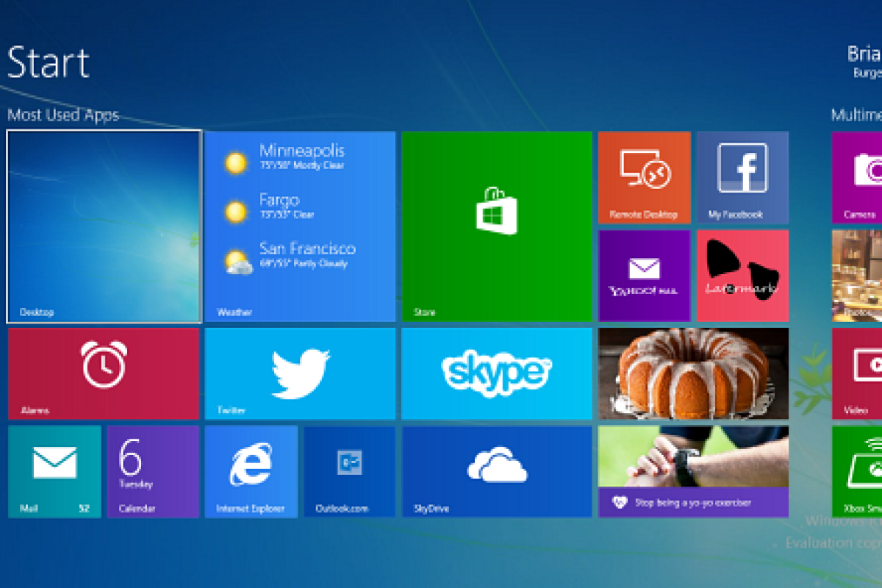Open the Windows Store
The width and height of the screenshot is (882, 588).
click(496, 226)
